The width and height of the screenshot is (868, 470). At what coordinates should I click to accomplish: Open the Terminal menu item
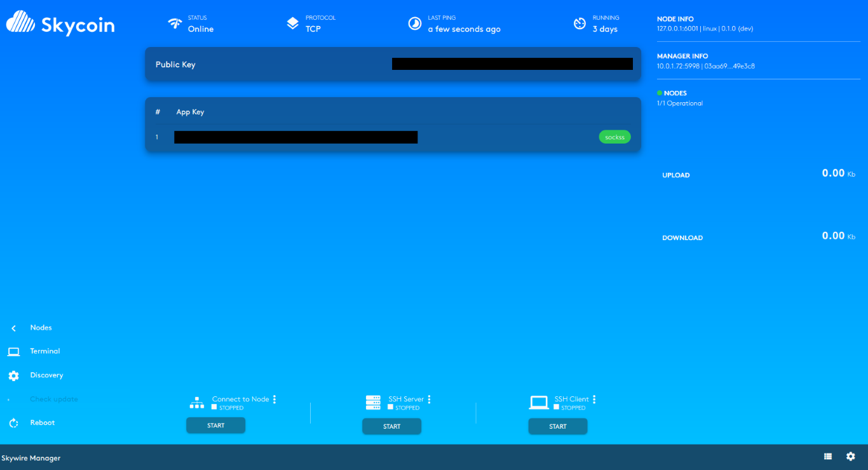(45, 351)
